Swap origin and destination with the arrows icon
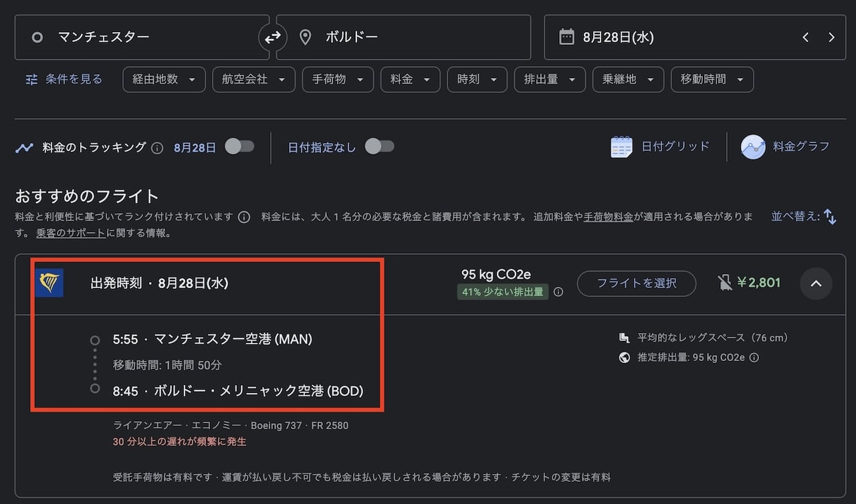This screenshot has height=504, width=856. click(273, 37)
